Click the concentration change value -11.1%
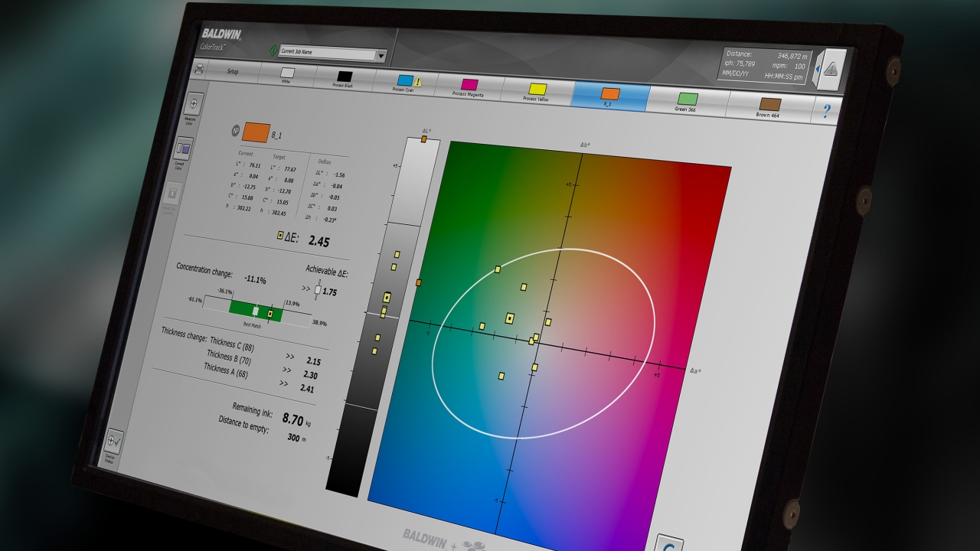Screen dimensions: 980x551 255,280
